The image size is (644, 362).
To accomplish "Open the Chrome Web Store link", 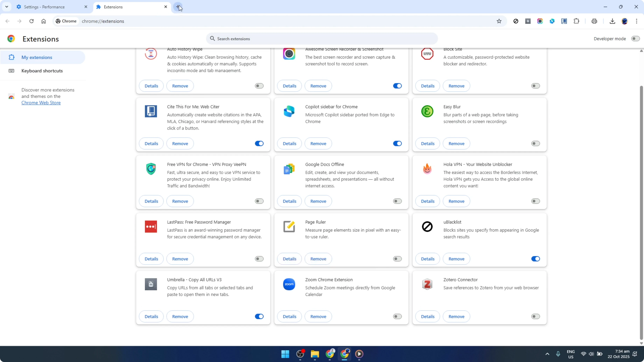I will tap(41, 103).
